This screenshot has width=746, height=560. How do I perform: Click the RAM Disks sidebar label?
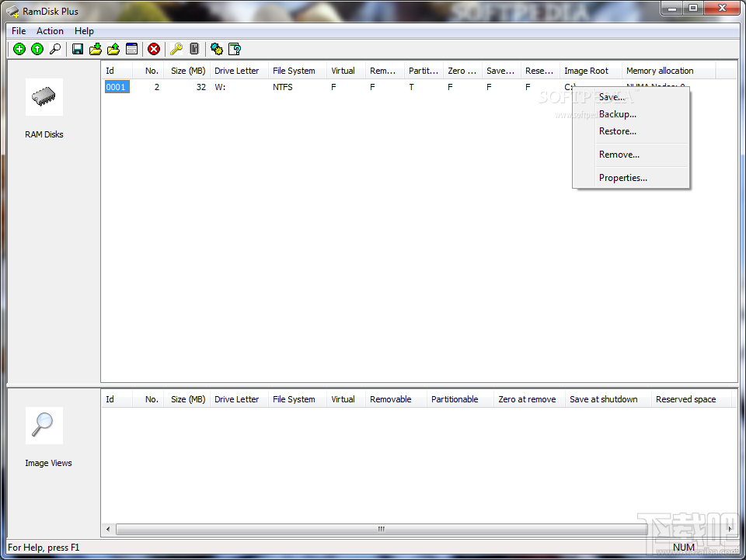(44, 134)
